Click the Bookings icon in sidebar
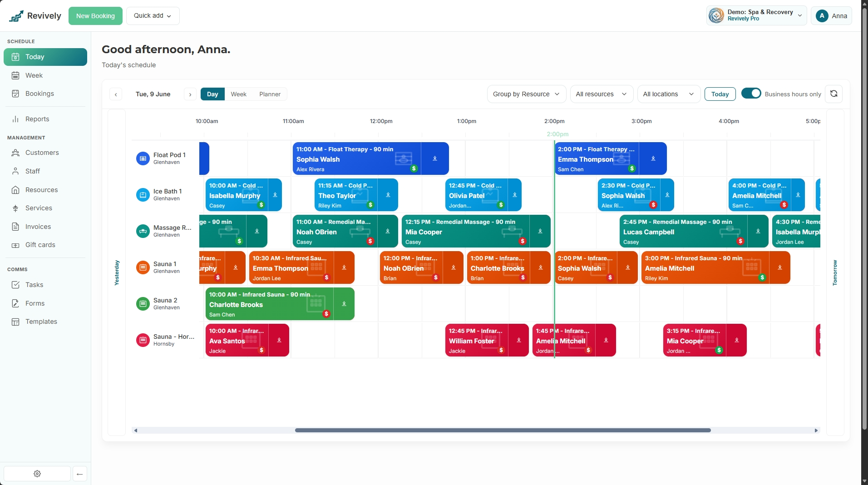The height and width of the screenshot is (485, 868). 15,94
